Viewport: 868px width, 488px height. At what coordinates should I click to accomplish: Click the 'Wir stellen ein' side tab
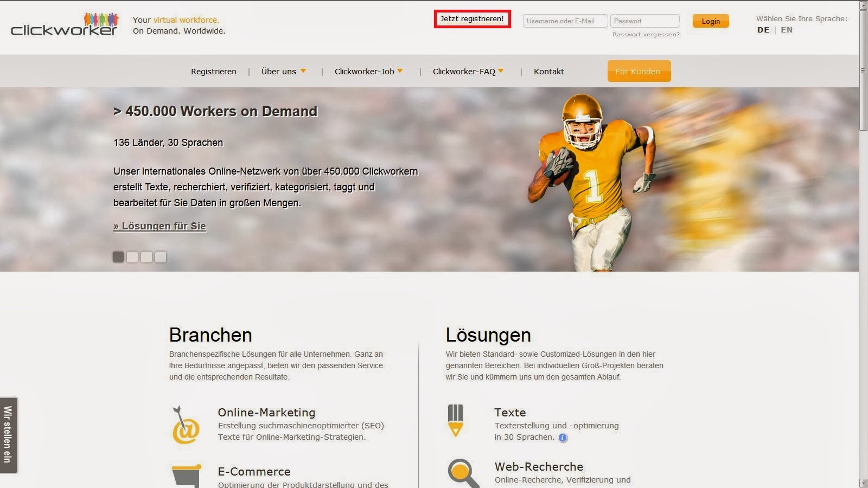[x=9, y=433]
